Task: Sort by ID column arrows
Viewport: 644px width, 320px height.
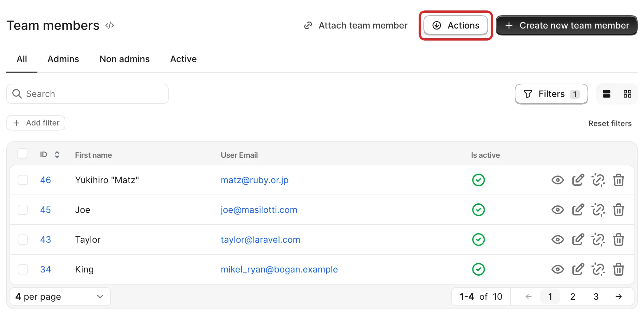Action: pos(57,155)
